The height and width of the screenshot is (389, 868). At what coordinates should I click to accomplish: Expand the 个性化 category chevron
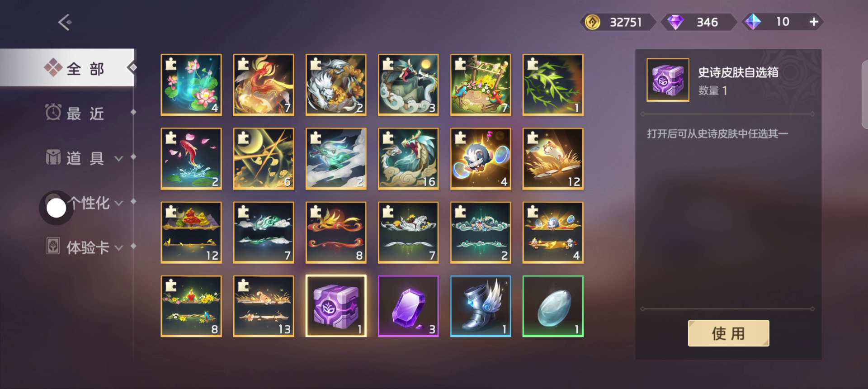click(x=119, y=204)
